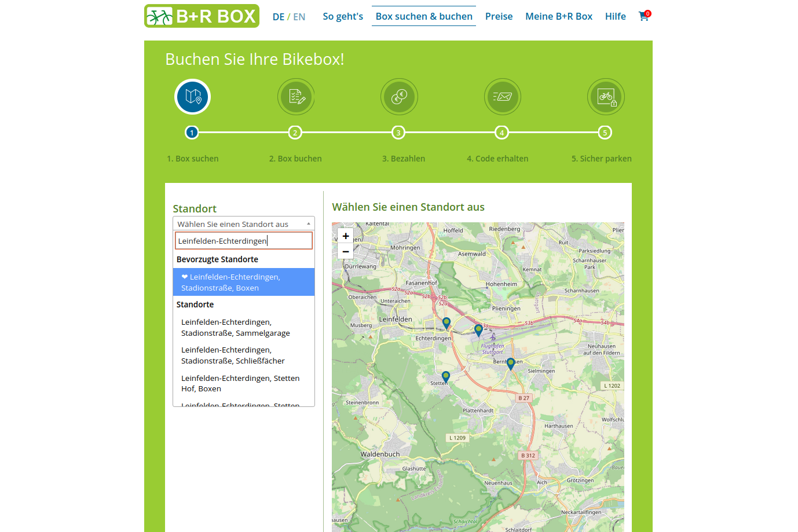Click the location search input field
Image resolution: width=798 pixels, height=532 pixels.
(244, 241)
